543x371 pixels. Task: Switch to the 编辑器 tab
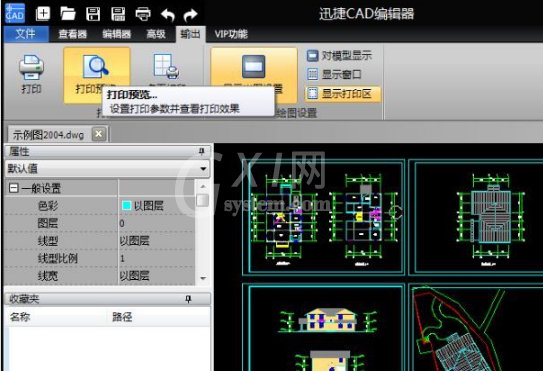(x=117, y=34)
